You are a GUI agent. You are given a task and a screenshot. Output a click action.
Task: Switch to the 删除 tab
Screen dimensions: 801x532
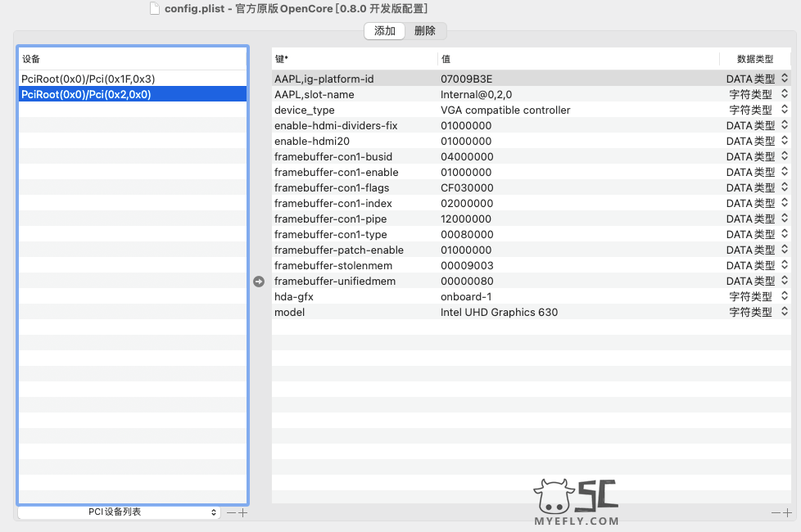pos(425,31)
